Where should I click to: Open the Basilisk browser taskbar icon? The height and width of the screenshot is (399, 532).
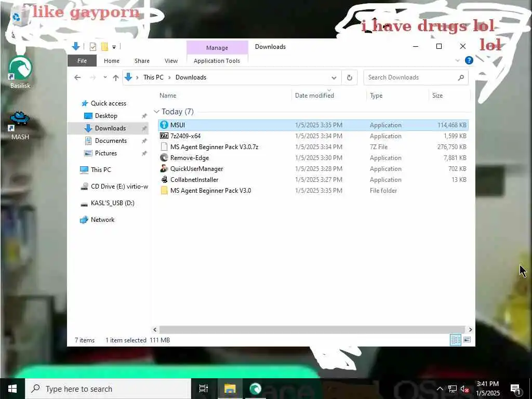click(256, 389)
